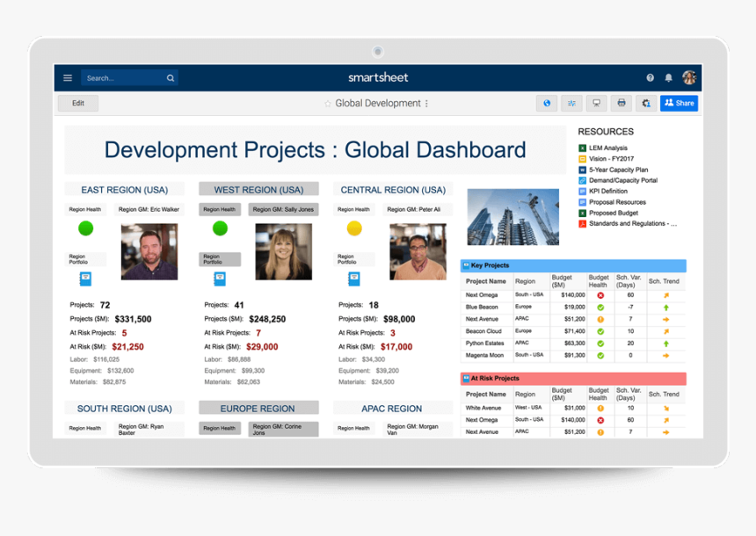Click the Key Projects widget header
The image size is (756, 536).
573,265
